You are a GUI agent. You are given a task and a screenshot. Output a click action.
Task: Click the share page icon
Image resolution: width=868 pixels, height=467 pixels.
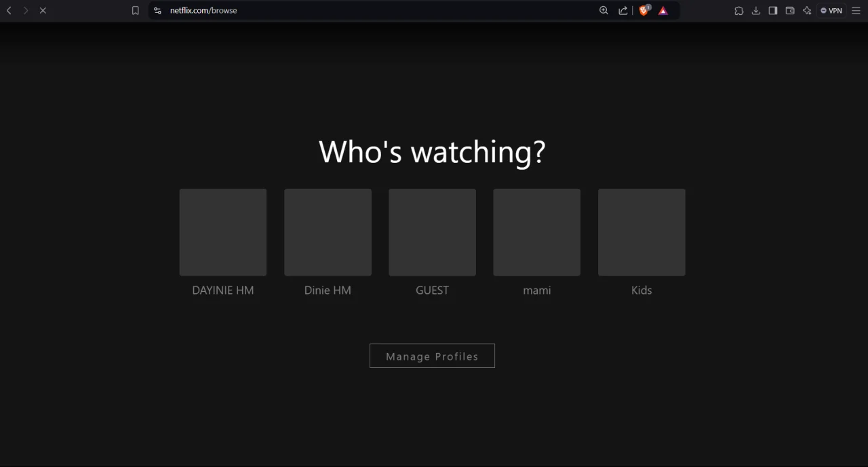pos(623,11)
